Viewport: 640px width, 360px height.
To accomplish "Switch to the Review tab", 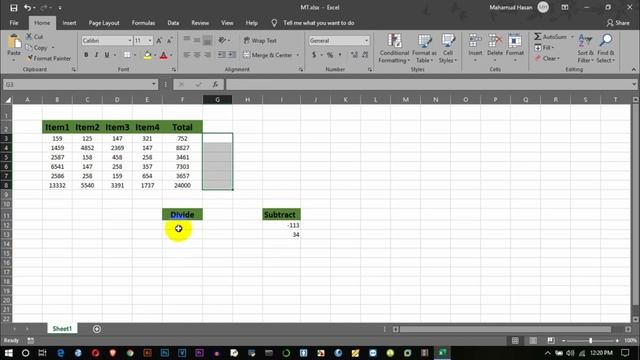I will tap(200, 23).
